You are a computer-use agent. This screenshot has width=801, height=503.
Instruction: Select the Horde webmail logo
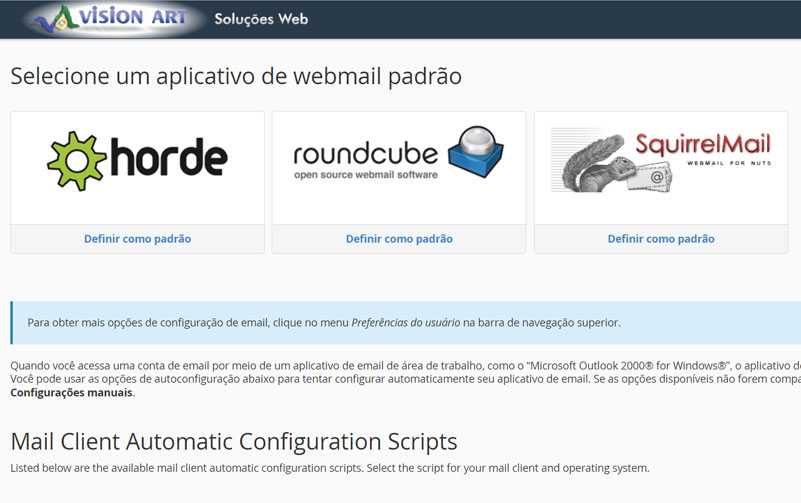[x=137, y=161]
